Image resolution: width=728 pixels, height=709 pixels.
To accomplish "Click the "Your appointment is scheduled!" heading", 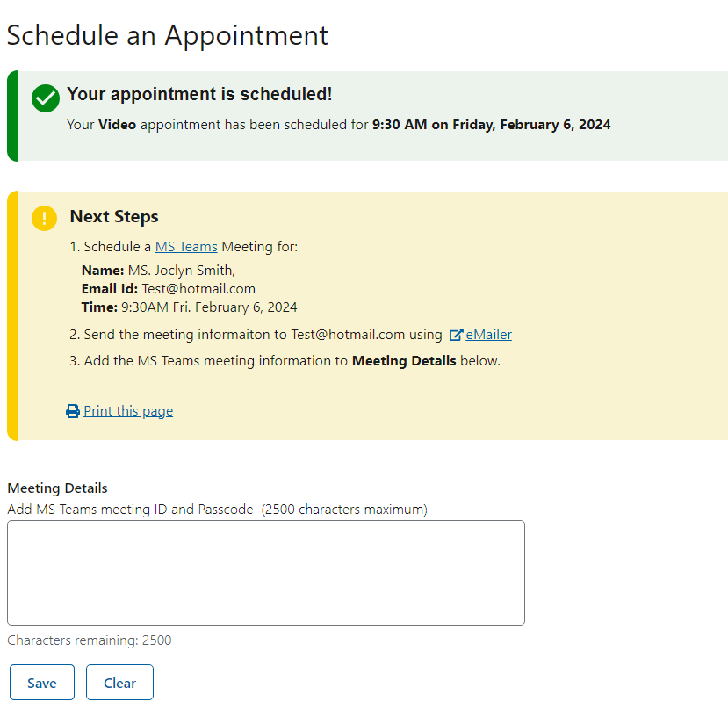I will pos(199,95).
